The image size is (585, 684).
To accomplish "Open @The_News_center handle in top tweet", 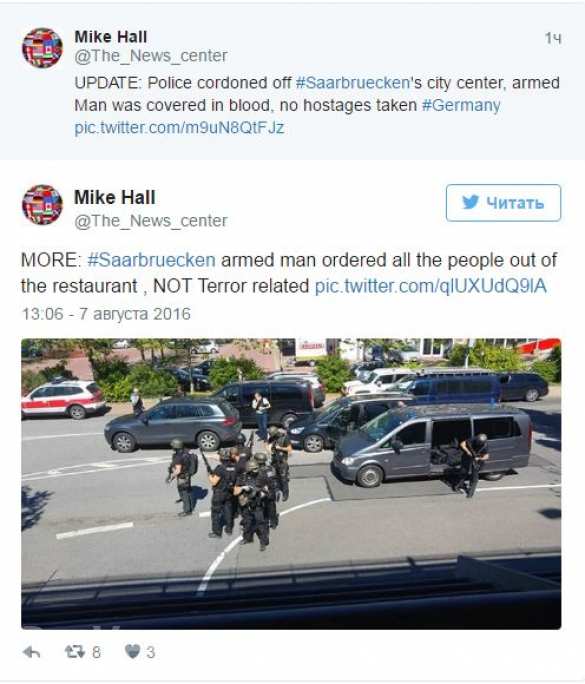I will [x=151, y=56].
